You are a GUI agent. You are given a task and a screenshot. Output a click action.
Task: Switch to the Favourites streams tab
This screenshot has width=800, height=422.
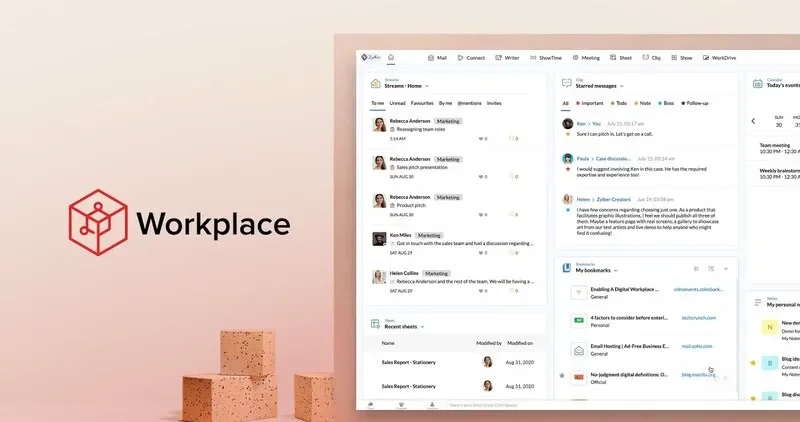click(x=422, y=103)
